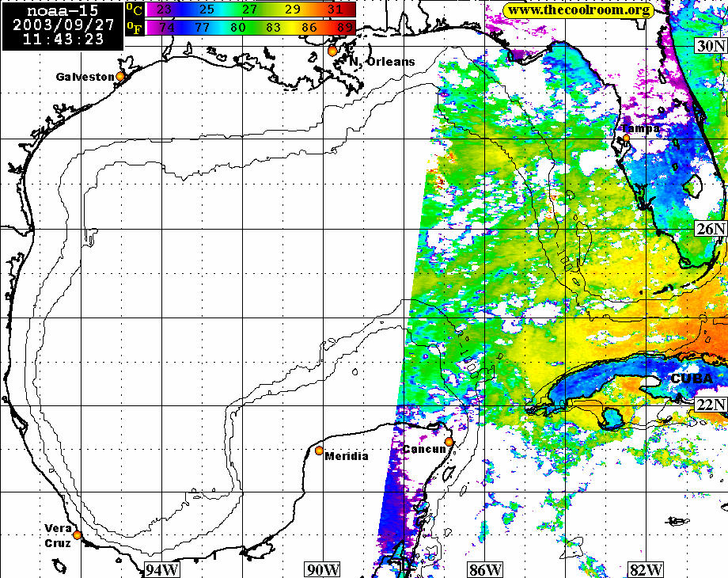Click the Vera Cruz text label
The image size is (728, 578).
pos(58,536)
